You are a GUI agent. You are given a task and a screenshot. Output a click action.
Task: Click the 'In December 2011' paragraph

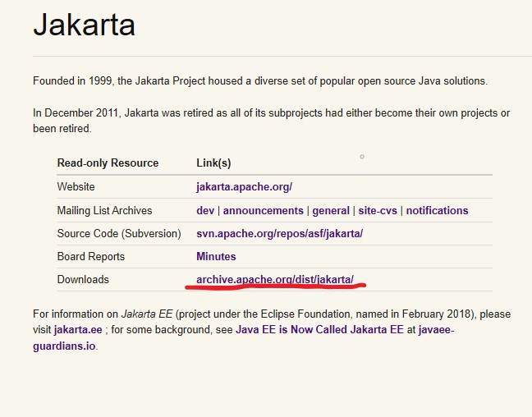coord(272,121)
